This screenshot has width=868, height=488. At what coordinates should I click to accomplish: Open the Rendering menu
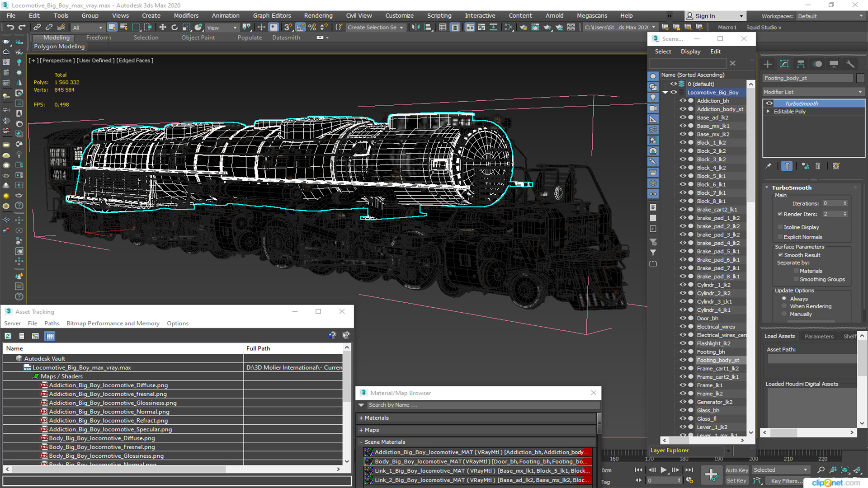click(318, 15)
